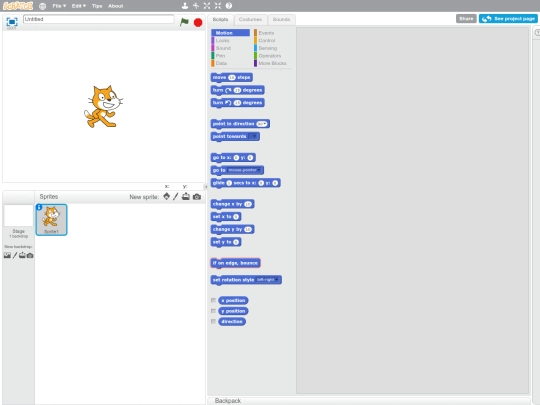Image resolution: width=540 pixels, height=405 pixels.
Task: Open the File menu
Action: 59,6
